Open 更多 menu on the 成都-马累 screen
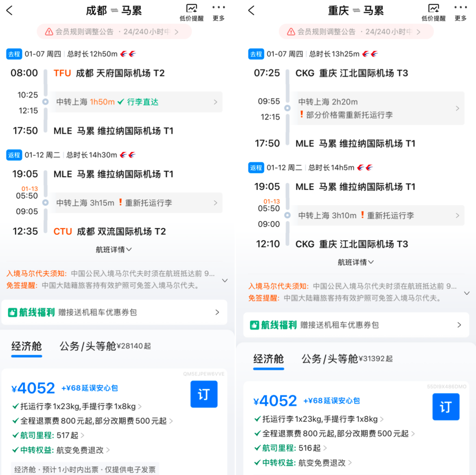The image size is (476, 475). [x=219, y=12]
